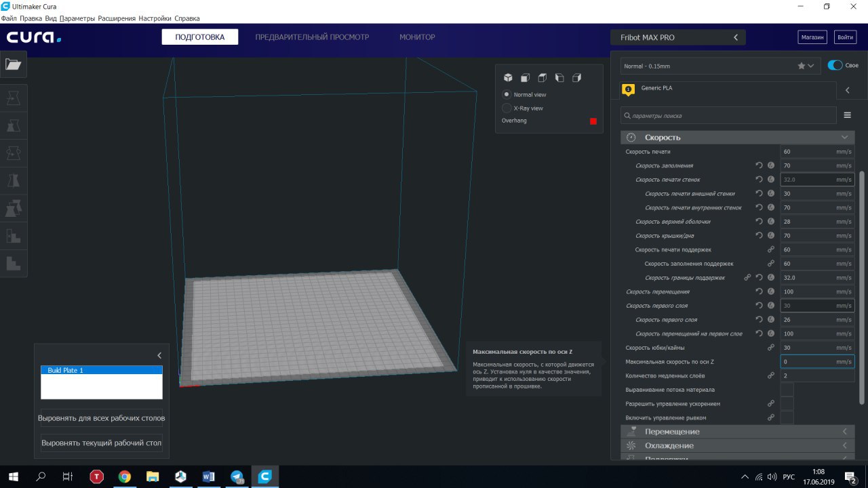Open the Windows Start menu
Viewport: 868px width, 488px height.
14,476
